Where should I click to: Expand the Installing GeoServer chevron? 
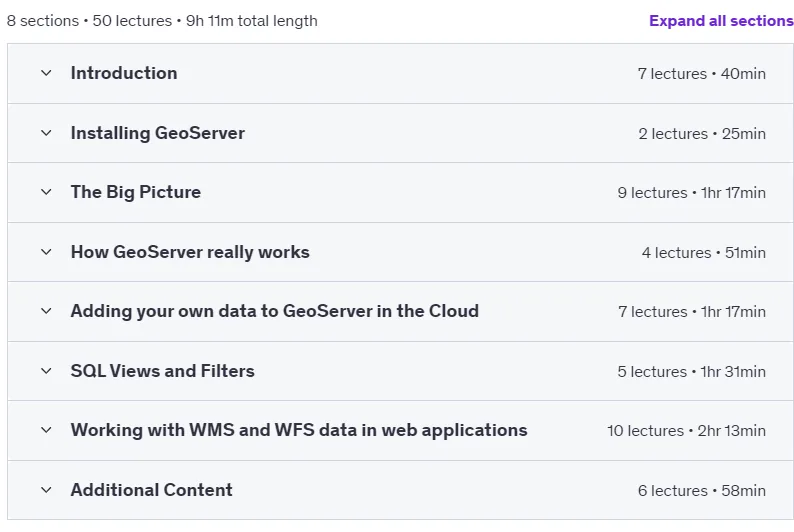click(x=46, y=133)
